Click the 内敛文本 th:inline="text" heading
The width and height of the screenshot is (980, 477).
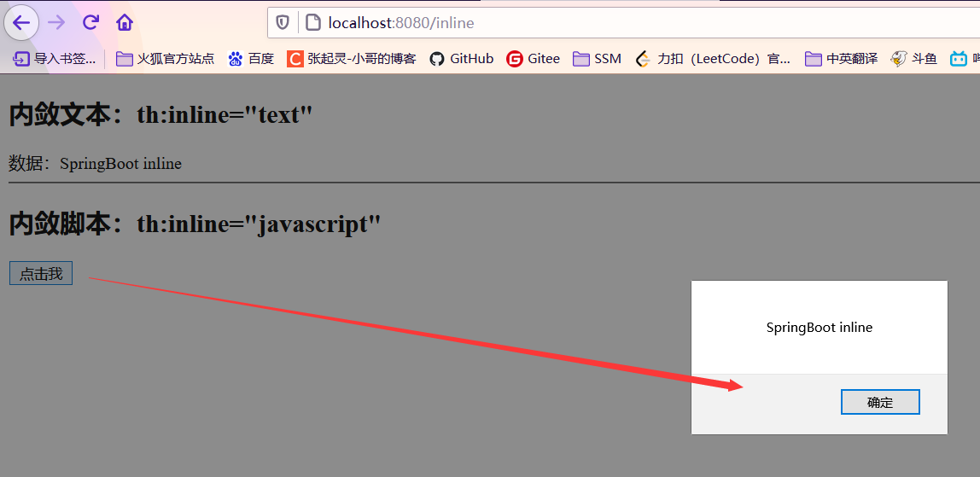point(160,115)
